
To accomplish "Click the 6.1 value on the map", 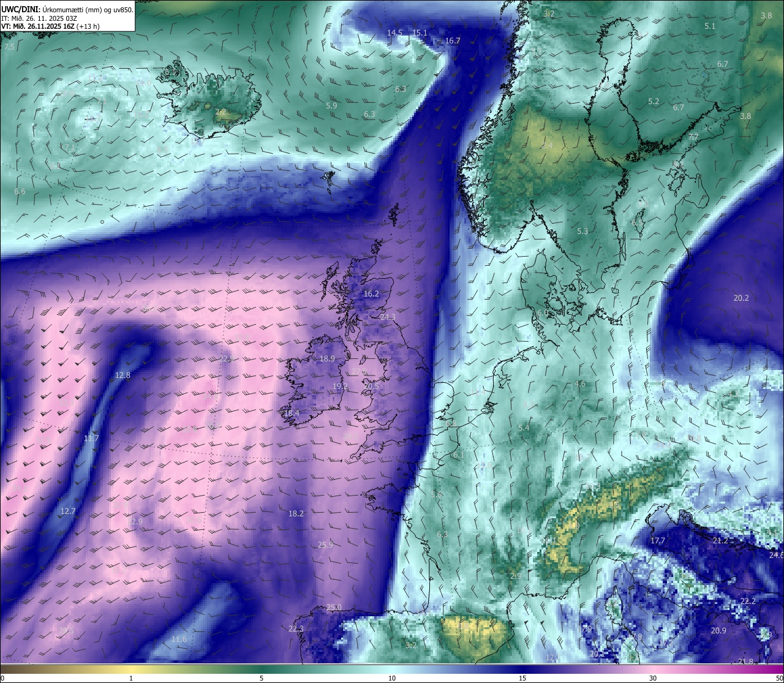I will pos(458,455).
